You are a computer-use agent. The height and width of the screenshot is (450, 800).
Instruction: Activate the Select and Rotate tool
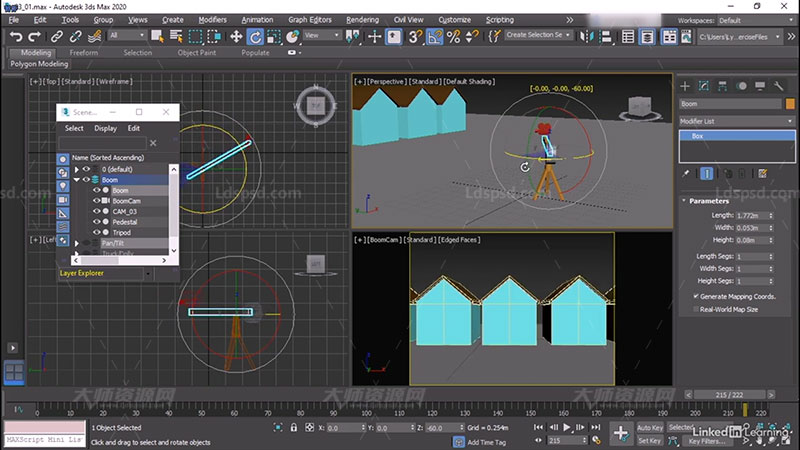tap(255, 36)
